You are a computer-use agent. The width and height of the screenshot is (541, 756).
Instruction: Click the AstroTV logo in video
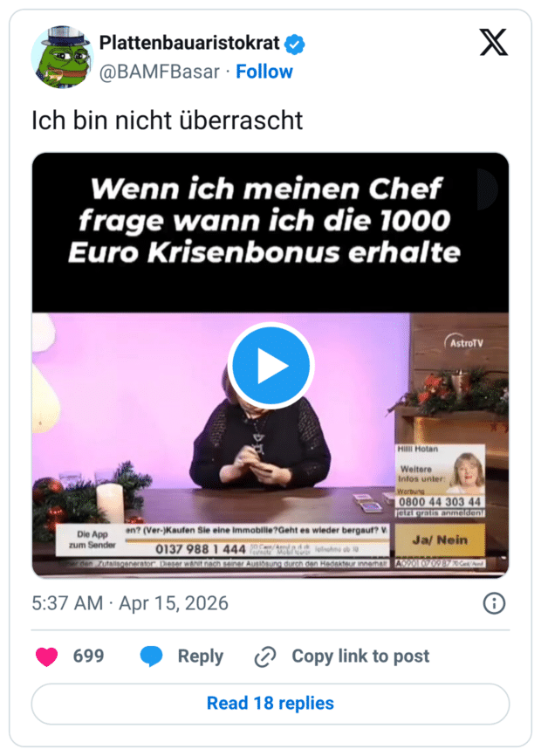(463, 342)
